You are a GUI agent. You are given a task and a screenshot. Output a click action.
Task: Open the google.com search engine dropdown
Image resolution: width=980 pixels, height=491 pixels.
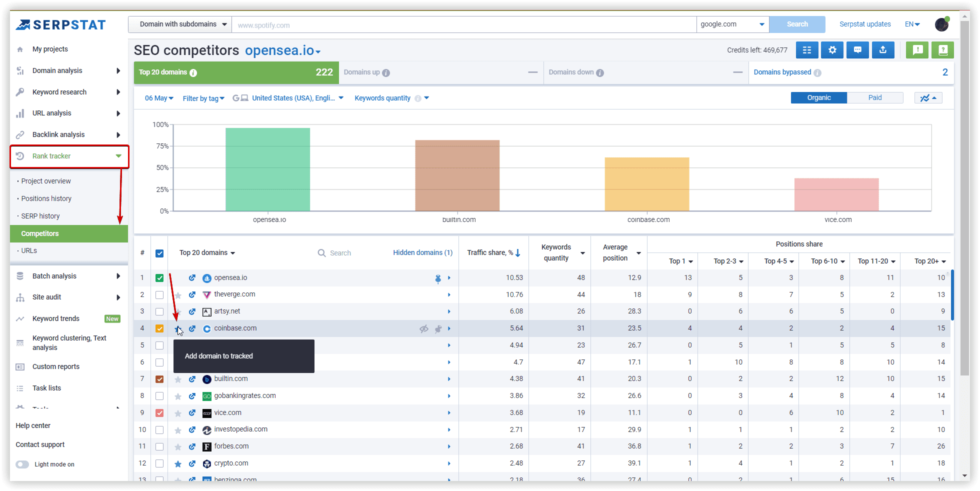[x=732, y=24]
